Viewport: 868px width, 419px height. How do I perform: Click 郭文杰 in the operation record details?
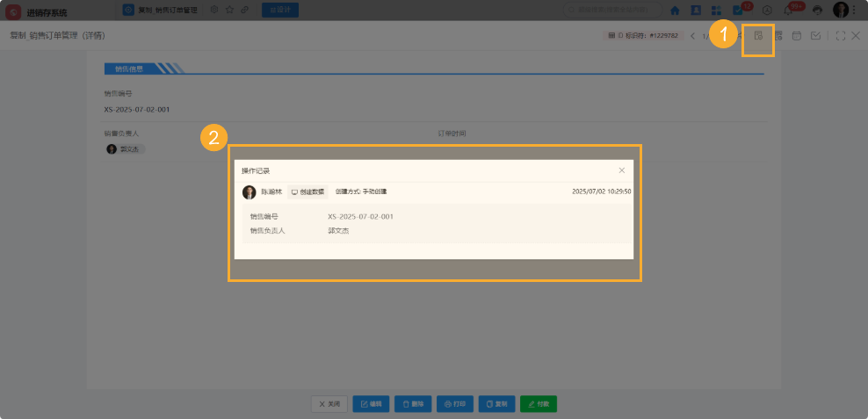tap(338, 231)
